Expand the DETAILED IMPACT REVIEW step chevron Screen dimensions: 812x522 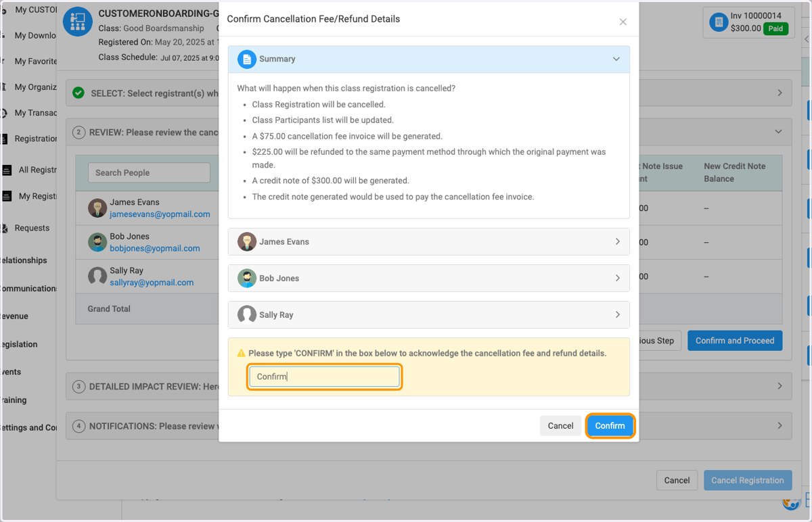(780, 386)
